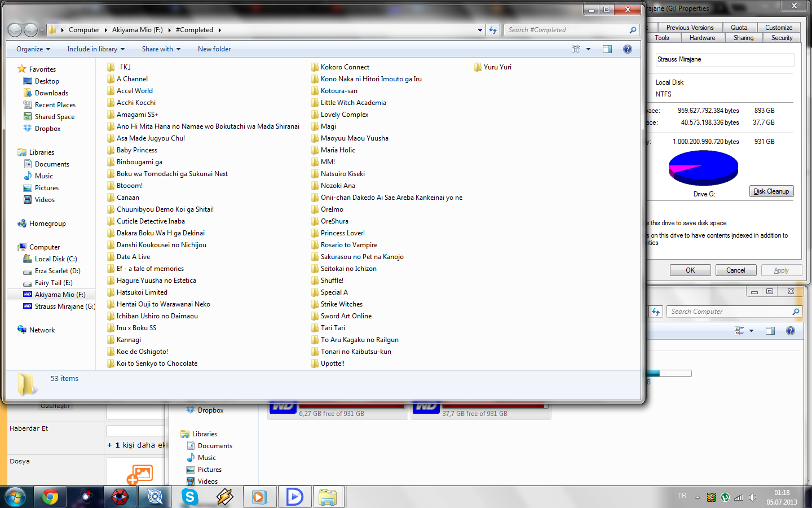Open the Security tab
The image size is (812, 508).
click(782, 38)
